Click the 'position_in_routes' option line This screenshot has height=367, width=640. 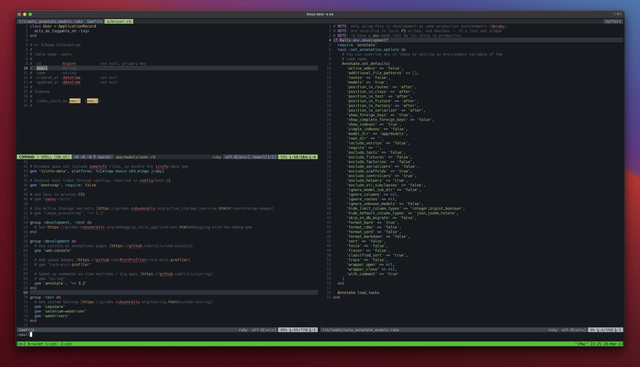pos(381,87)
